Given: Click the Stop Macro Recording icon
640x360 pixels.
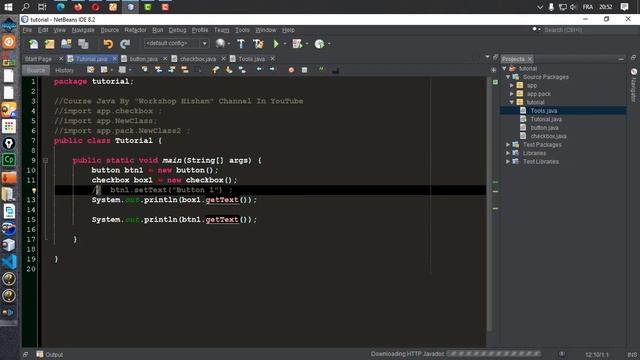Looking at the screenshot, I should pos(304,70).
